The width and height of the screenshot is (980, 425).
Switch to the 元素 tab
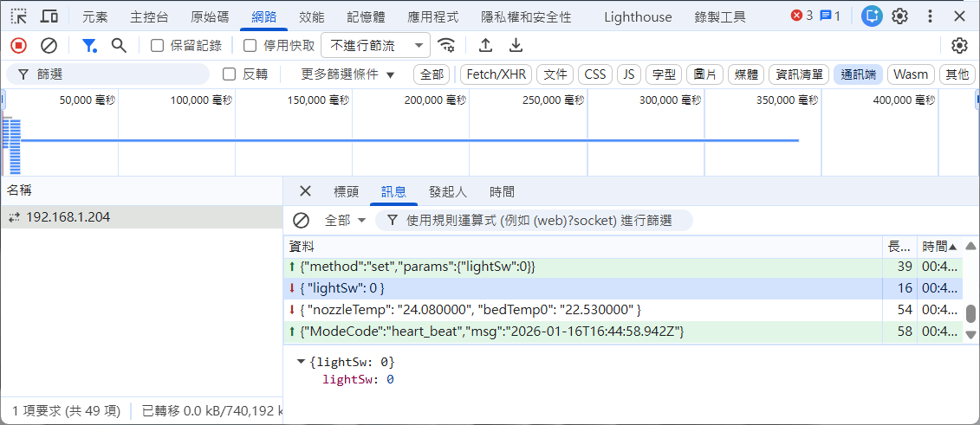[95, 16]
